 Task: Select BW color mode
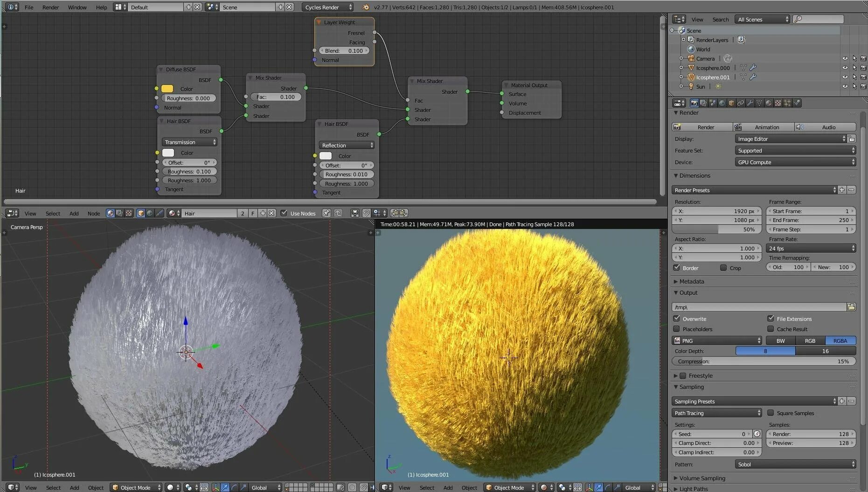click(x=781, y=340)
